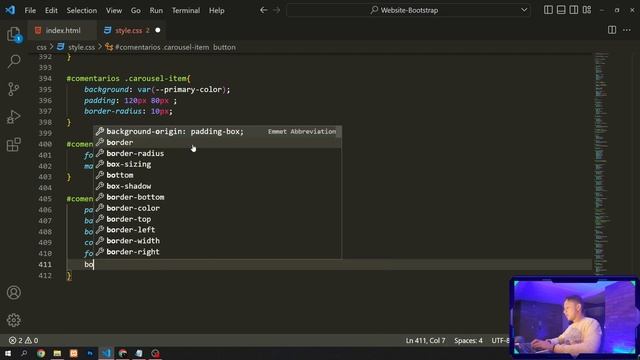Open File Explorer from the taskbar
Screen dimensions: 640x360
pos(57,353)
